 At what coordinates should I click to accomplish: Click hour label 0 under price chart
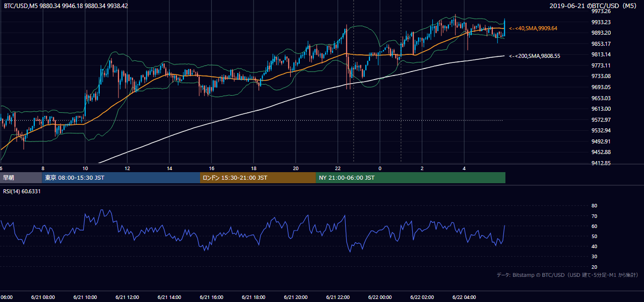pyautogui.click(x=380, y=168)
